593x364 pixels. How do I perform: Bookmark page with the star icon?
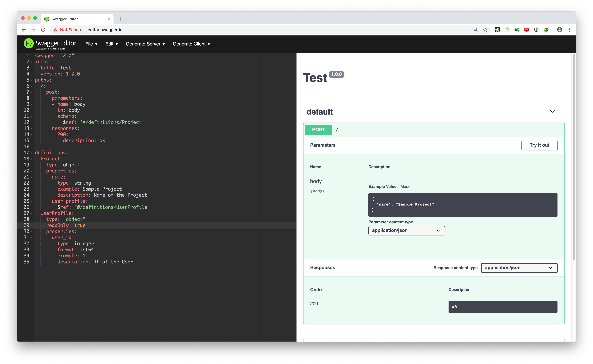click(485, 30)
